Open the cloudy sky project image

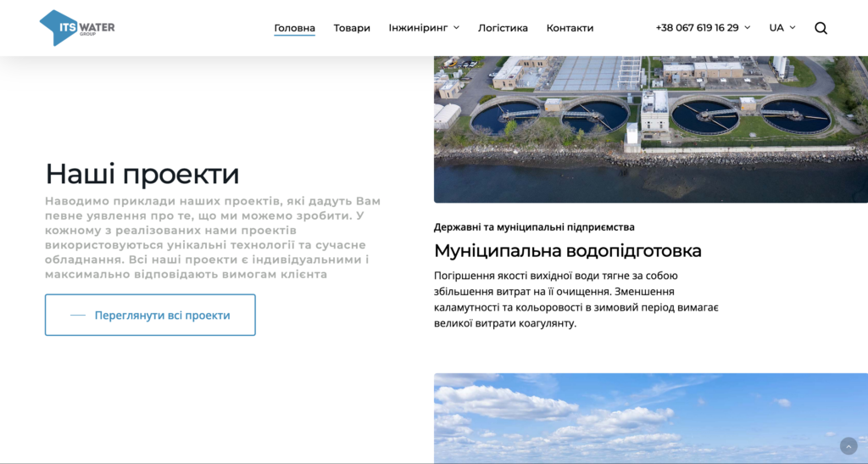point(651,418)
